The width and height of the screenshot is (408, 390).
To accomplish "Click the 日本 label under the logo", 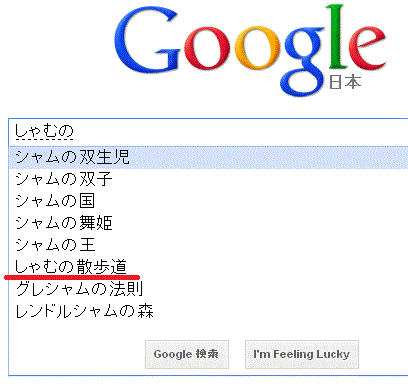I will (x=345, y=82).
